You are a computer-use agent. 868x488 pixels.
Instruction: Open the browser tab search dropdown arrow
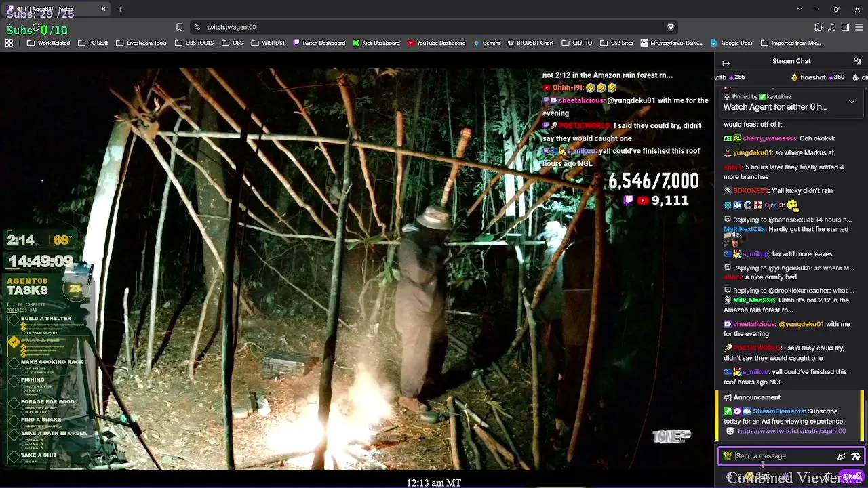800,9
